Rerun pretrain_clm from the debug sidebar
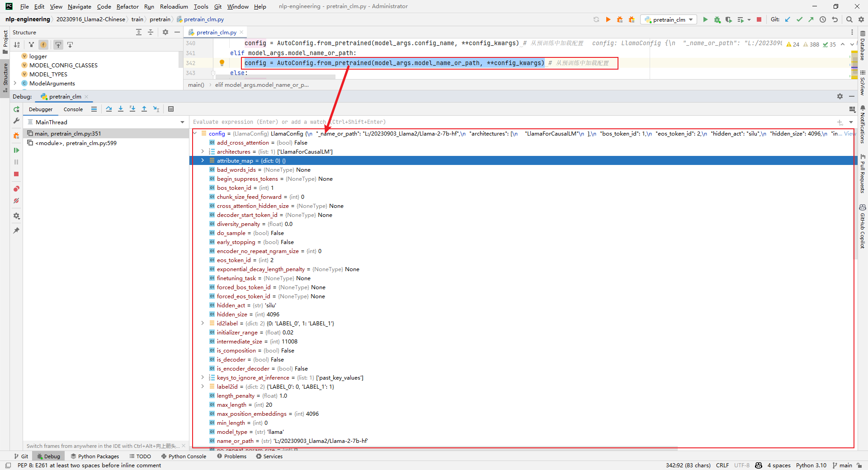Screen dimensions: 868x470 [16, 109]
